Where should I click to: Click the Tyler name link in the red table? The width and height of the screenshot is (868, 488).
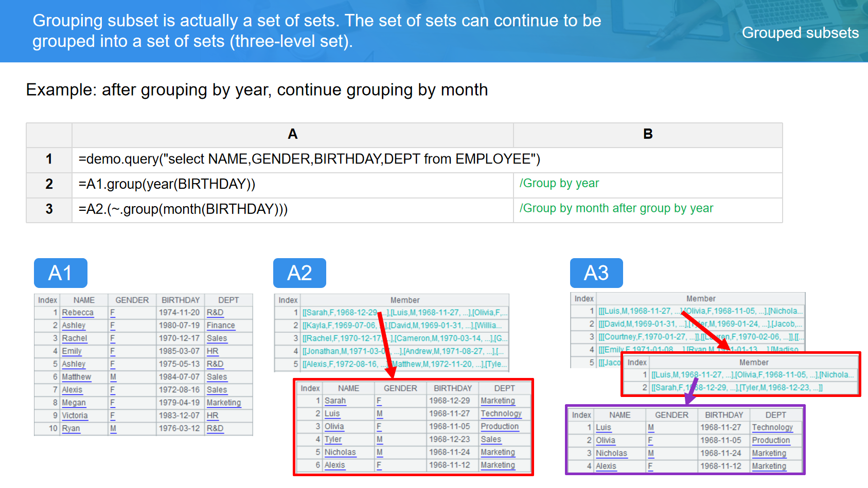333,440
